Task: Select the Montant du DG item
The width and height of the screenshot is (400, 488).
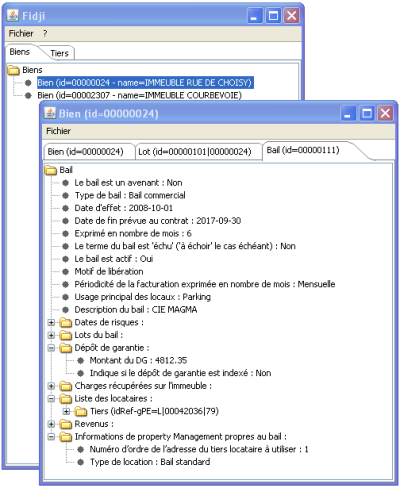Action: (x=138, y=361)
